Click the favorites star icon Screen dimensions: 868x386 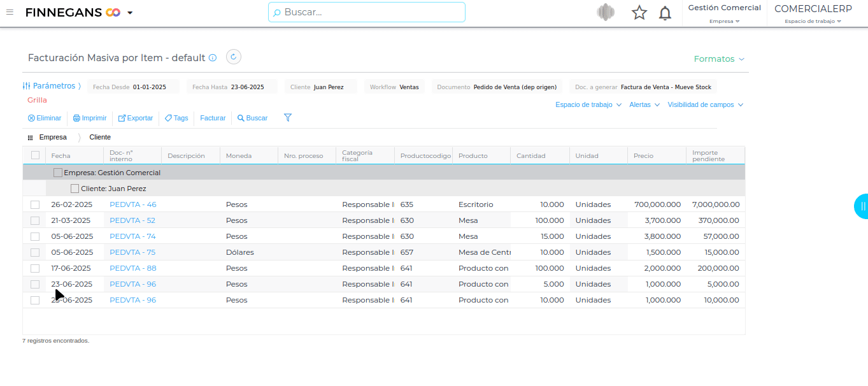tap(639, 13)
